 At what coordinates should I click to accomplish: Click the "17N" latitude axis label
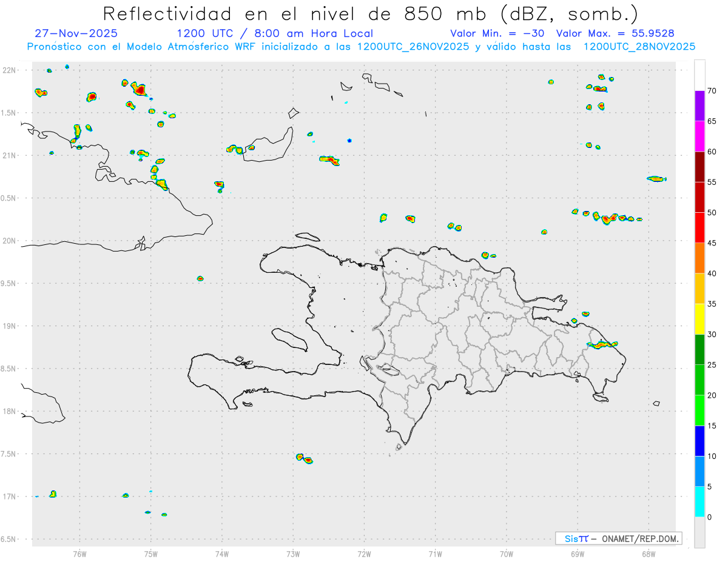click(10, 497)
